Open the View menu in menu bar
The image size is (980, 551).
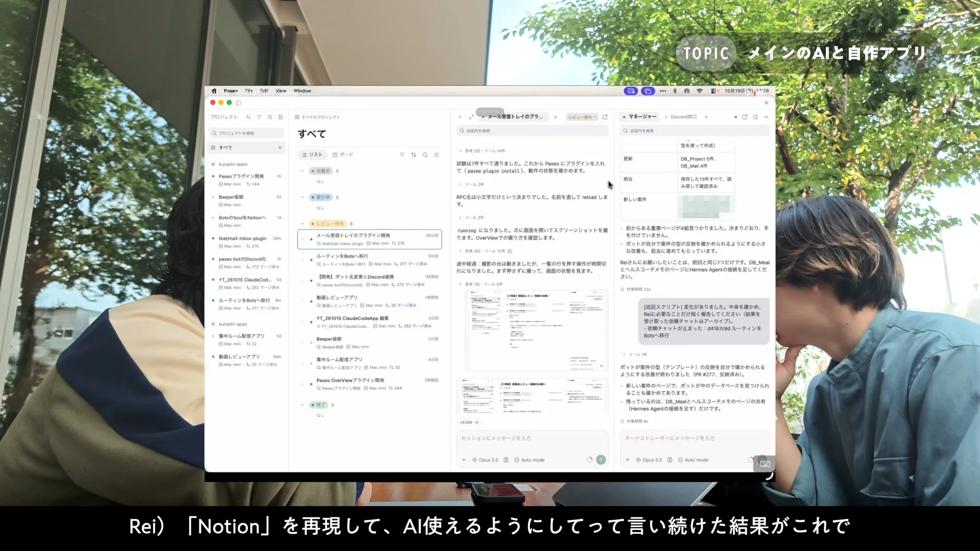pos(281,91)
